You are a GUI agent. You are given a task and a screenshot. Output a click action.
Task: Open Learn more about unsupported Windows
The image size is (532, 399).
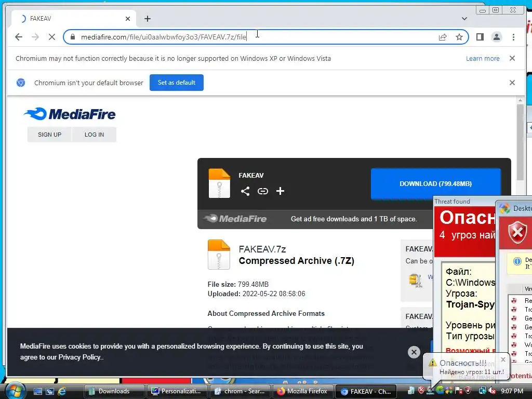pos(483,58)
